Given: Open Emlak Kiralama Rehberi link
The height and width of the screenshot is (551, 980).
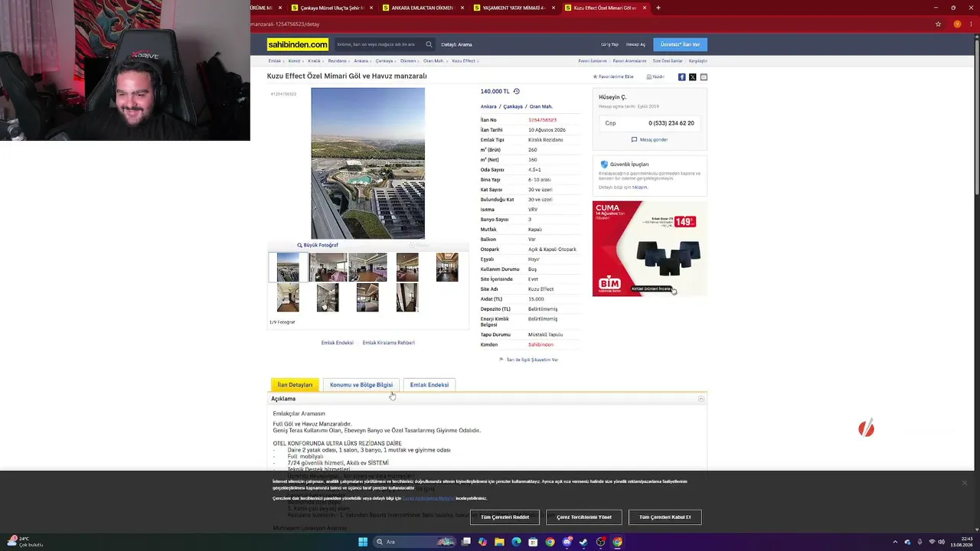Looking at the screenshot, I should [389, 343].
